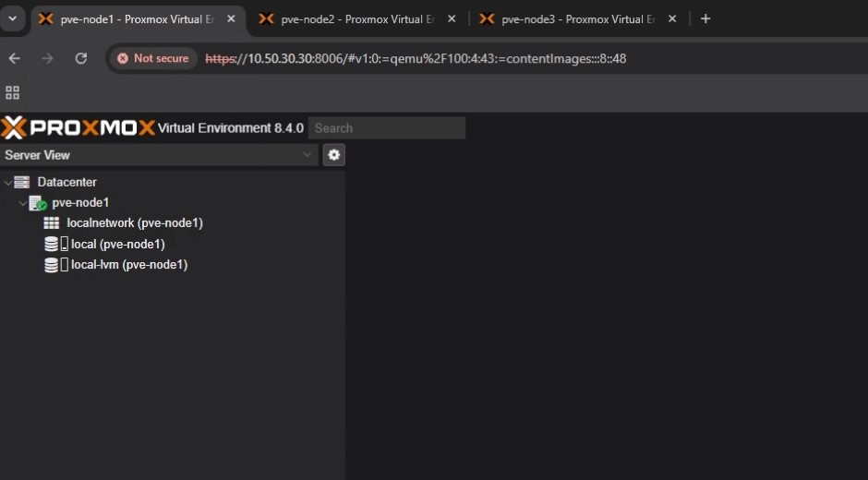The width and height of the screenshot is (868, 480).
Task: Open the Server View dropdown
Action: click(x=158, y=155)
